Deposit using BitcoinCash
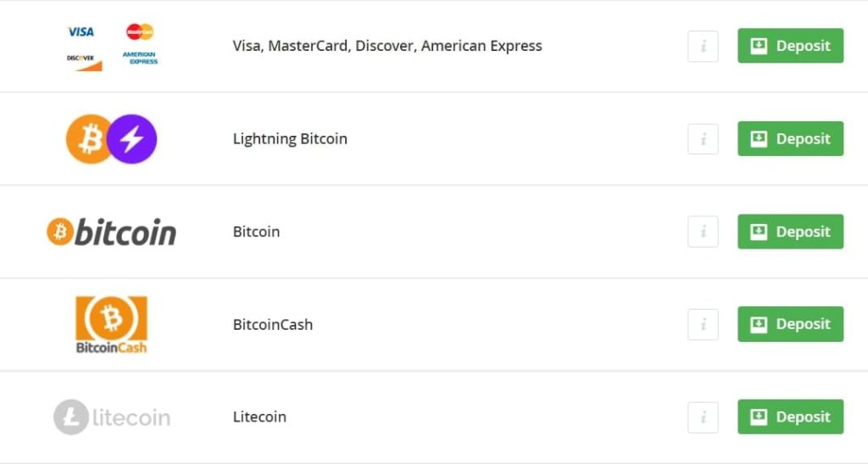Image resolution: width=868 pixels, height=464 pixels. [791, 324]
